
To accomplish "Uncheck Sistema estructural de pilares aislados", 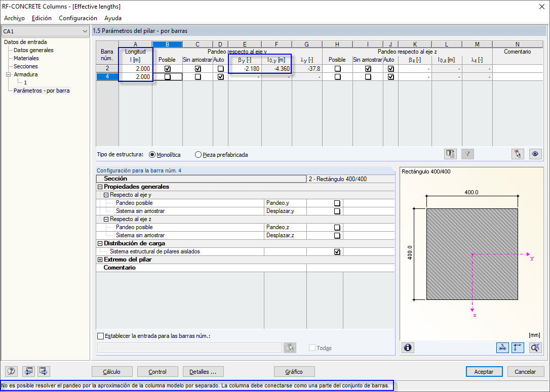I will click(337, 251).
